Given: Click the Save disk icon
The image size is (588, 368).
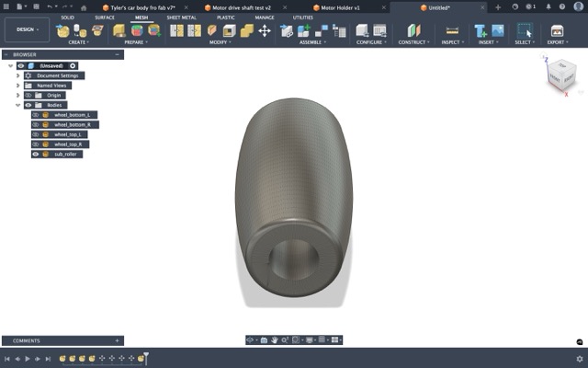Looking at the screenshot, I should point(36,6).
